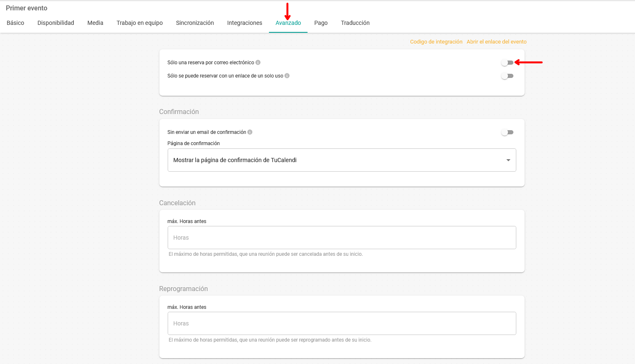Click the 'Página de confirmación' label
This screenshot has height=364, width=635.
[193, 143]
